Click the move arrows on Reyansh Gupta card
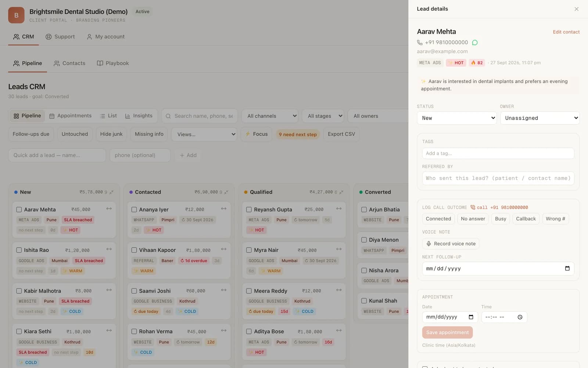 pos(338,209)
